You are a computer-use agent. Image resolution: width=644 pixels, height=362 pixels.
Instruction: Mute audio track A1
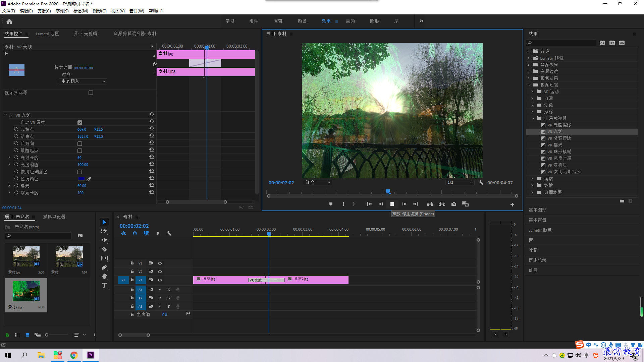click(160, 290)
